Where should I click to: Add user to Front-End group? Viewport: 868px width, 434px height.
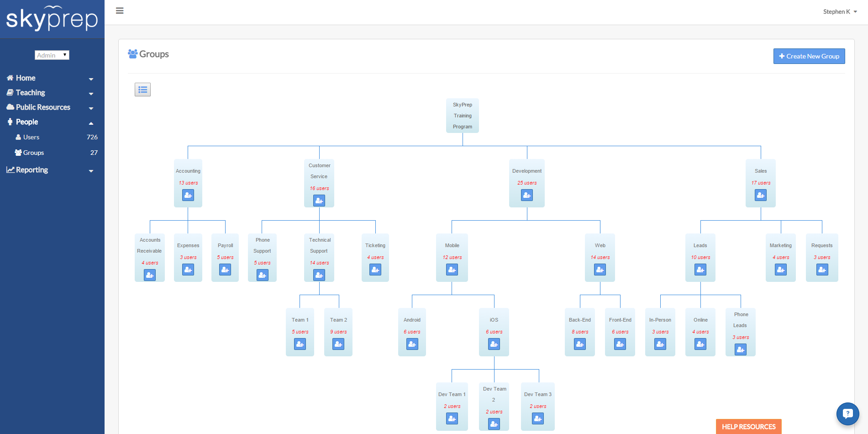(x=620, y=344)
